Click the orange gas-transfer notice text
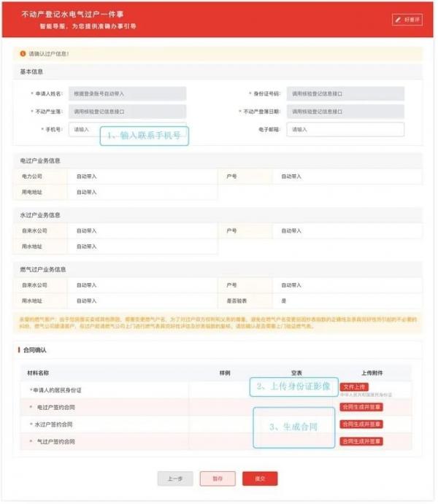The width and height of the screenshot is (438, 504). click(x=218, y=322)
